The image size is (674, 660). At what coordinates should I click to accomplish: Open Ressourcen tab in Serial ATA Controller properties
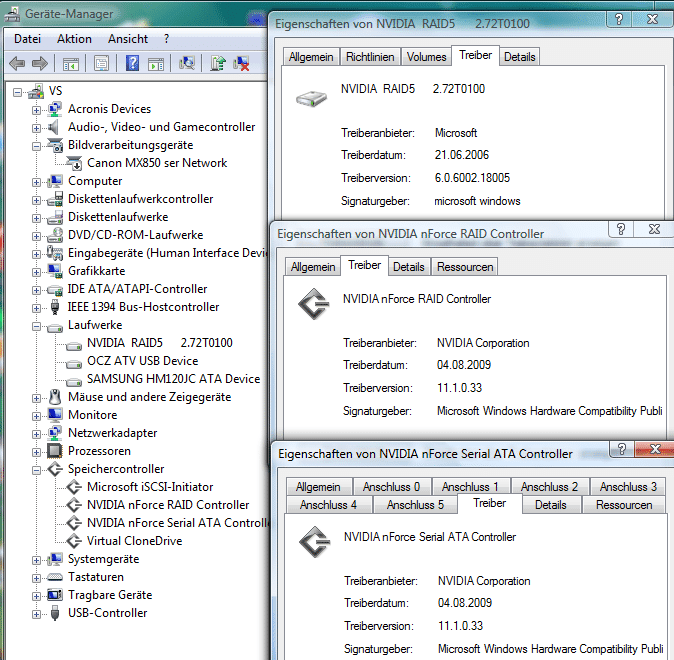[x=624, y=505]
